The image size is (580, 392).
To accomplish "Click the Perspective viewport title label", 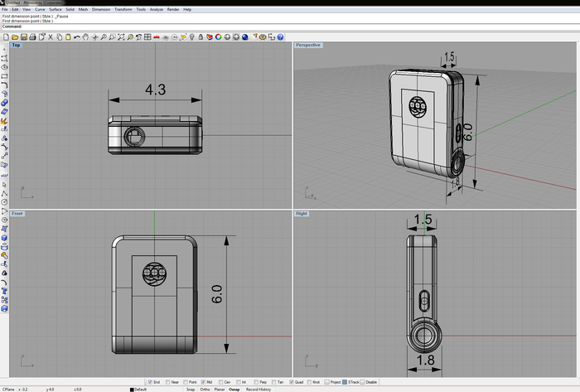I will 308,45.
